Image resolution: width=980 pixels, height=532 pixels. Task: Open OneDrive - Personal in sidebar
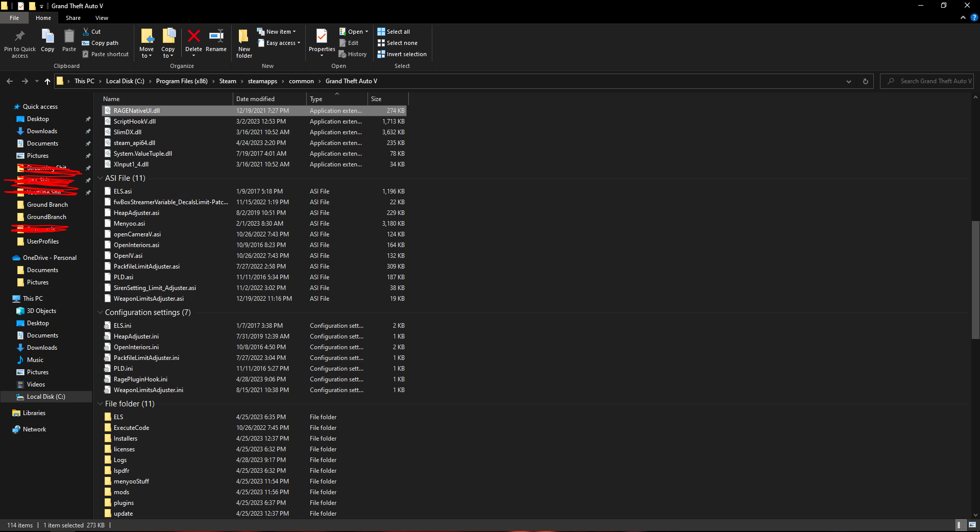(x=50, y=258)
